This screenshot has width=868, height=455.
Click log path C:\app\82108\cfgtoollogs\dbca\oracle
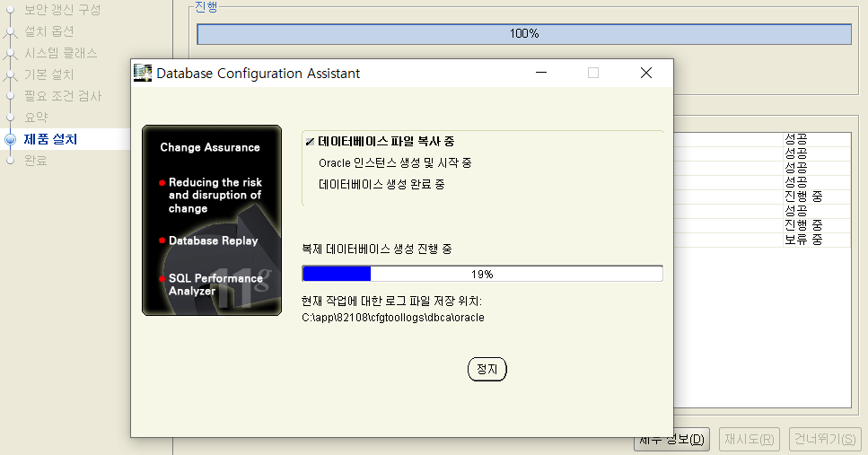pyautogui.click(x=393, y=318)
